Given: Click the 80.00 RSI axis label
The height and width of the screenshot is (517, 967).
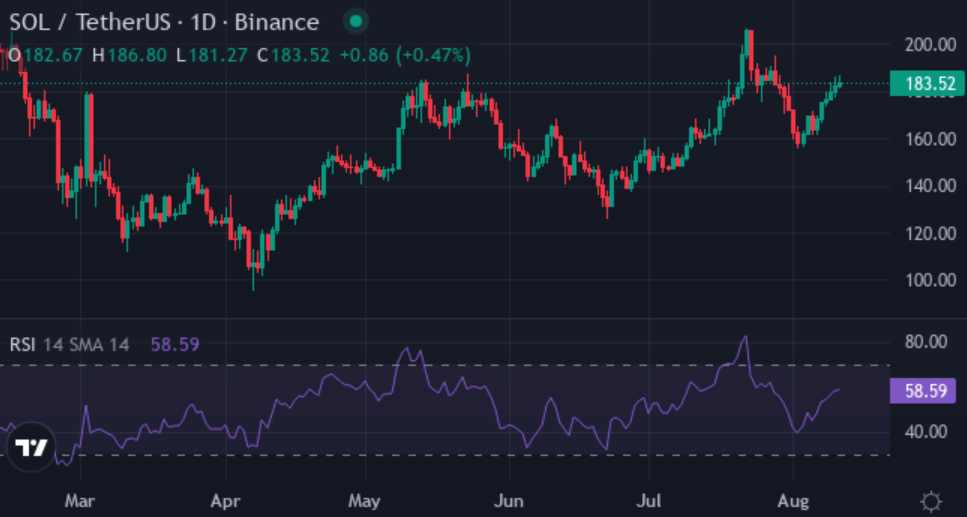Looking at the screenshot, I should click(x=925, y=342).
